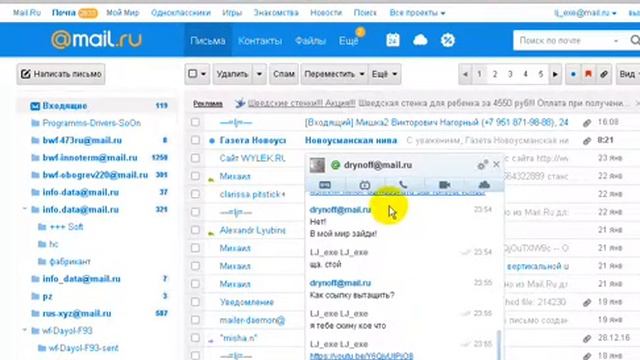Click the Написать письмо button
Viewport: 640px width, 360px height.
tap(61, 74)
